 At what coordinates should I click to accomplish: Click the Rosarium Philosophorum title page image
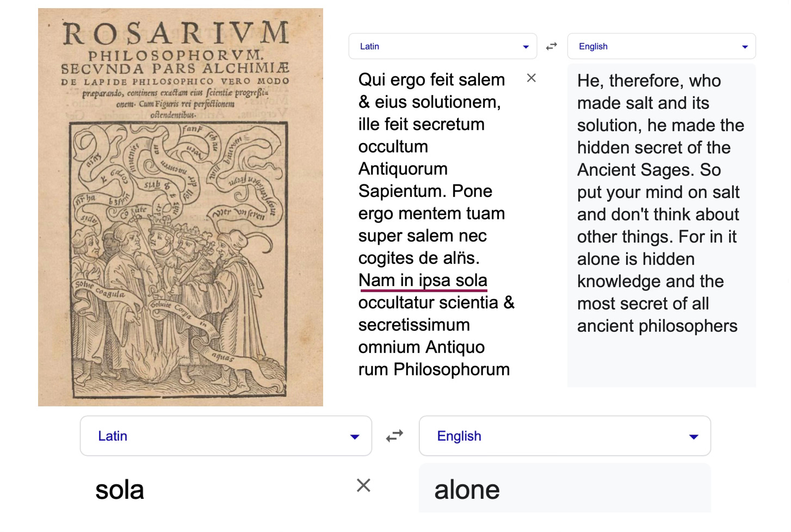tap(181, 207)
